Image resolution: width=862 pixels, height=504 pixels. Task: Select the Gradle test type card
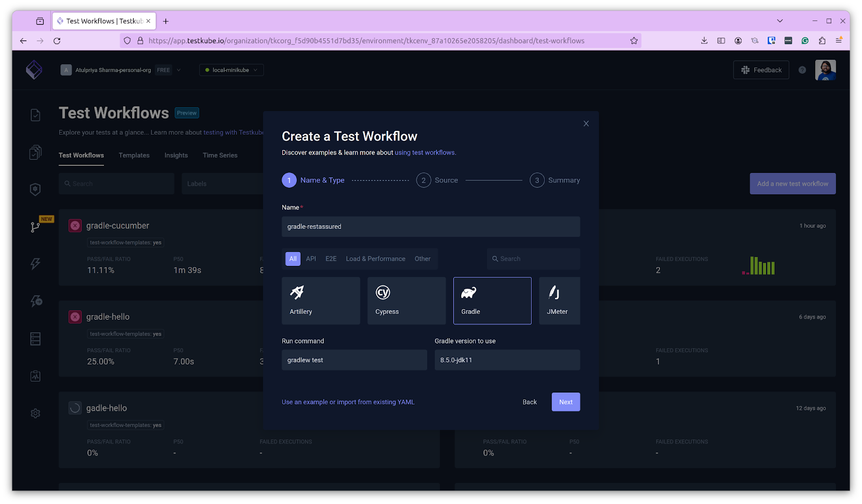click(x=492, y=300)
